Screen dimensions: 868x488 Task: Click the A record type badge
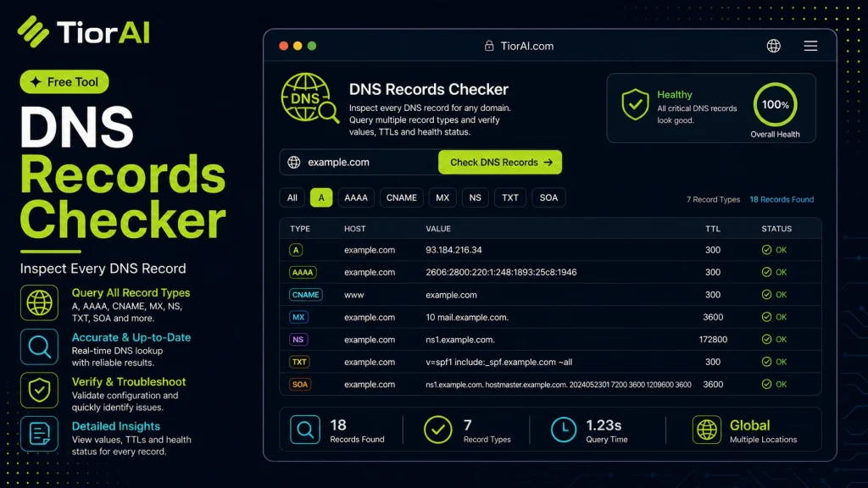(296, 250)
